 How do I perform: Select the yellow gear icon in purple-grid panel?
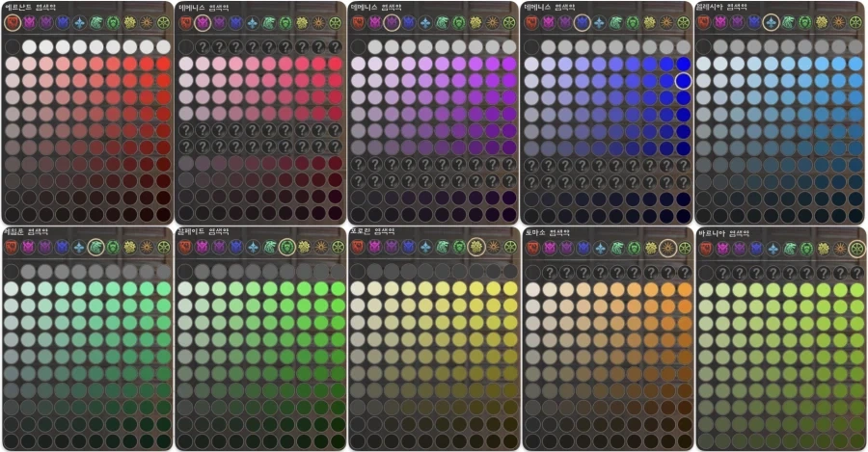[x=475, y=23]
